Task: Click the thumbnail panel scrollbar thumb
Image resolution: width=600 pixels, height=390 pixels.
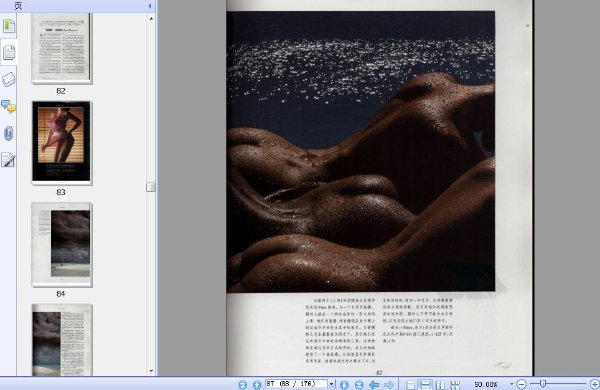Action: [x=151, y=187]
